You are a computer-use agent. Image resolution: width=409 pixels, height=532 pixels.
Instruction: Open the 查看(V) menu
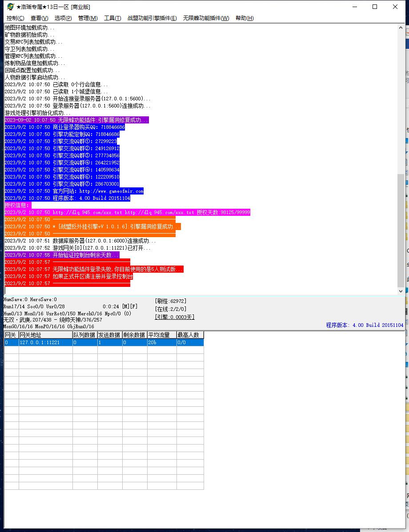pos(40,18)
